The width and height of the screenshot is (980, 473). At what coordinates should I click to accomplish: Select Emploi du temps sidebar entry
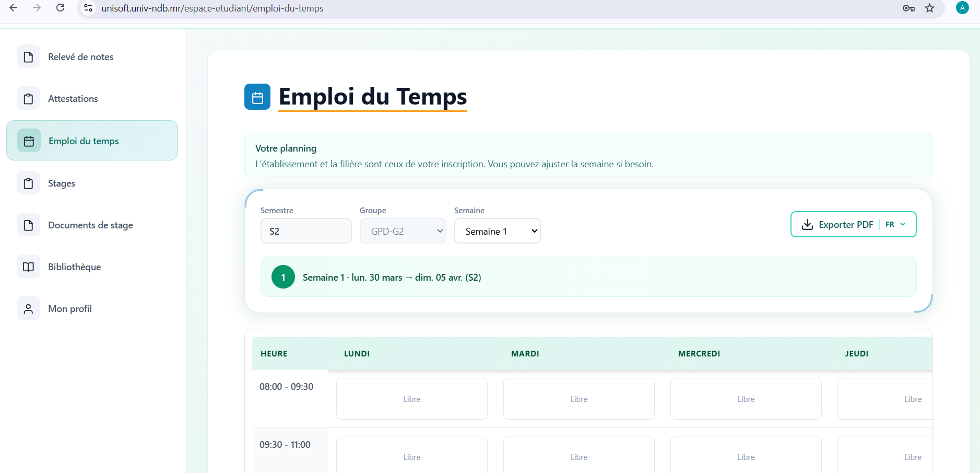tap(92, 141)
